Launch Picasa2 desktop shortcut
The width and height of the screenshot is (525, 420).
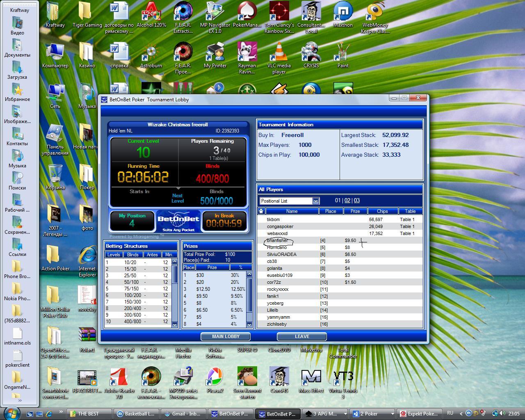pyautogui.click(x=215, y=380)
